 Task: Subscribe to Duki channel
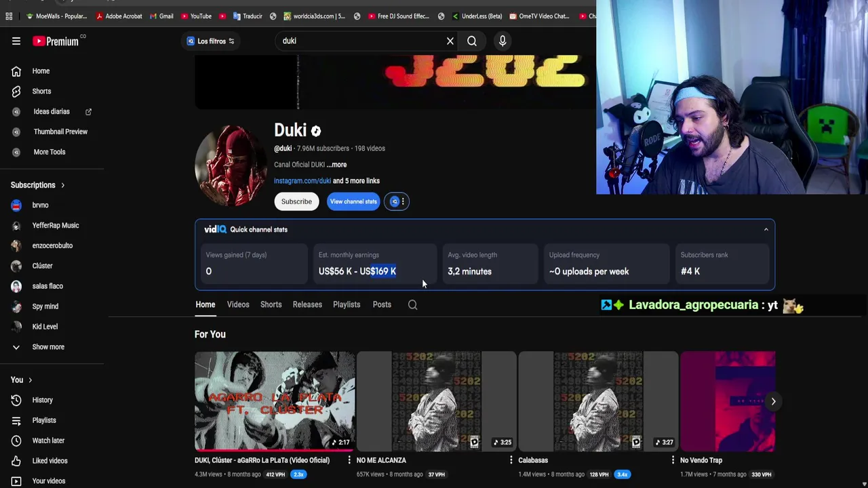coord(296,201)
